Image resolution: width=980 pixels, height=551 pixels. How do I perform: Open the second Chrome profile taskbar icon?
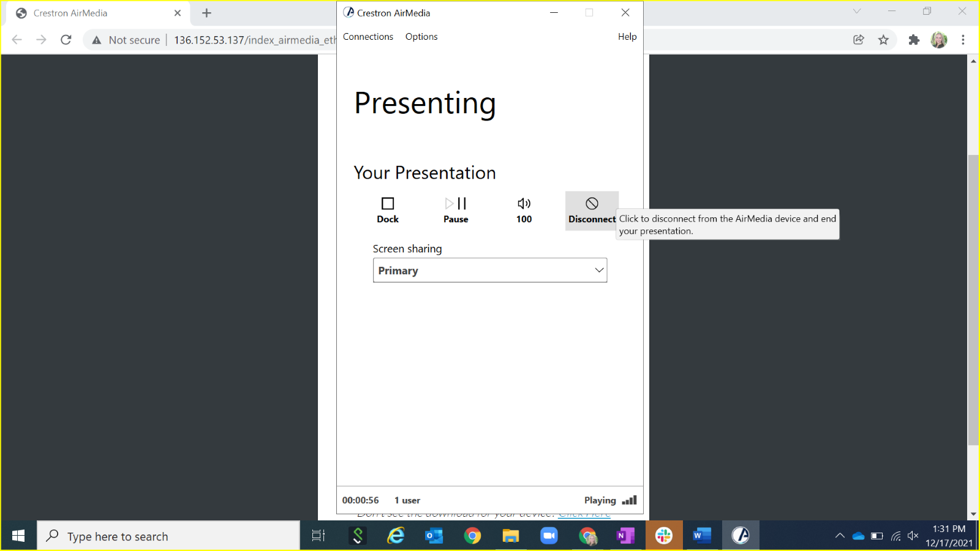coord(587,536)
